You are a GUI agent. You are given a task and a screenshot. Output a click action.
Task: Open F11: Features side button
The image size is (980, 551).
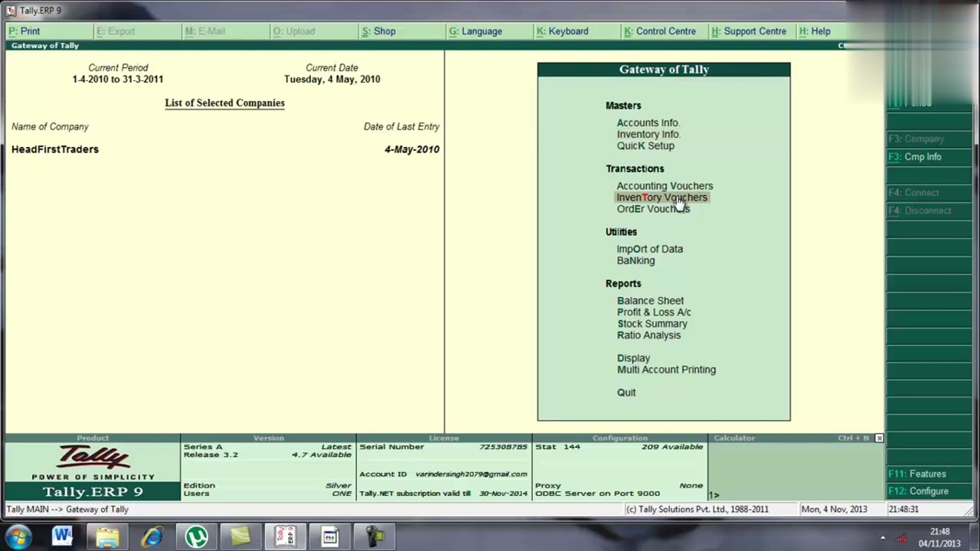click(930, 474)
